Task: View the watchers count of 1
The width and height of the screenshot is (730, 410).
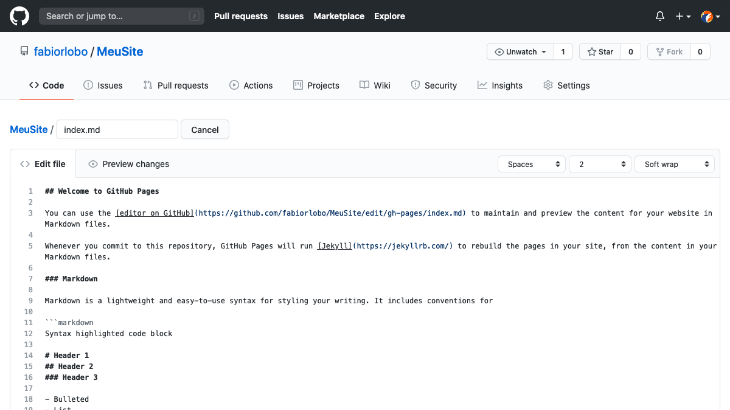Action: 563,52
